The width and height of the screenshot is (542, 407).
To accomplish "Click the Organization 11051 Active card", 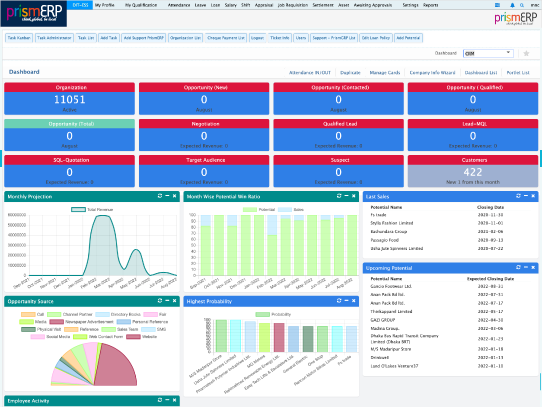I will pyautogui.click(x=69, y=99).
